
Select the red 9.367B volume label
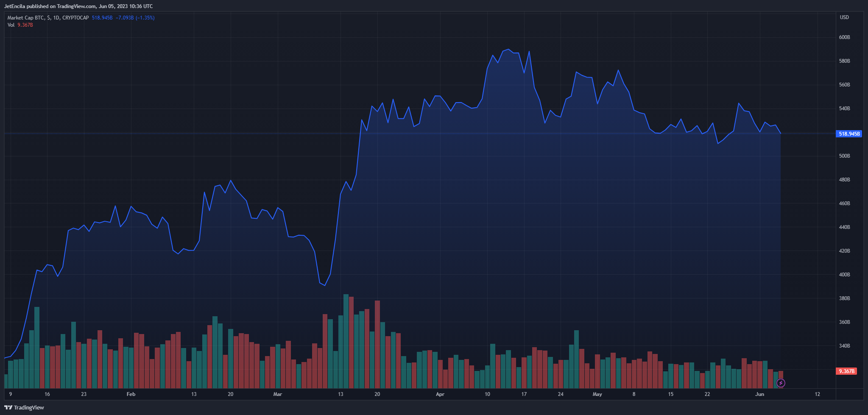click(x=846, y=371)
